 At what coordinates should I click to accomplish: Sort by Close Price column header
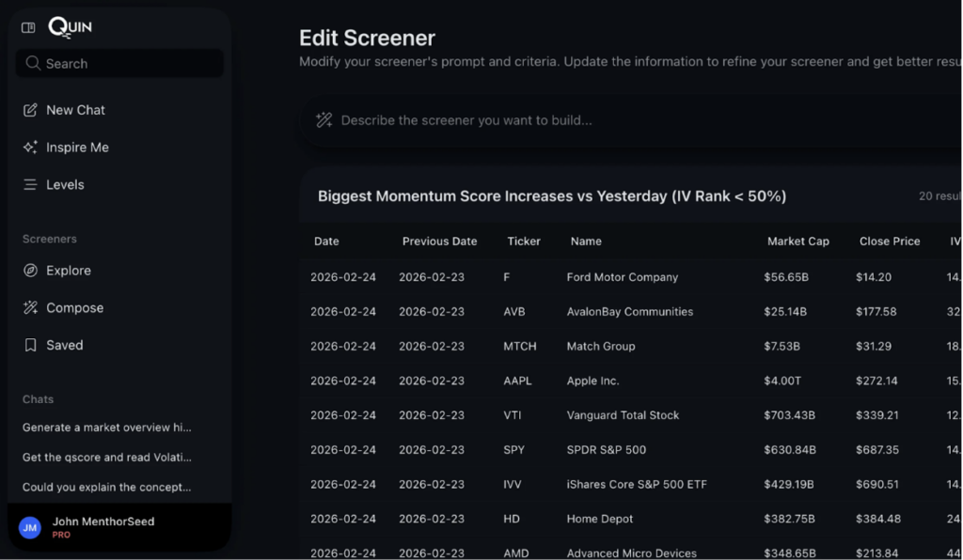click(x=890, y=241)
